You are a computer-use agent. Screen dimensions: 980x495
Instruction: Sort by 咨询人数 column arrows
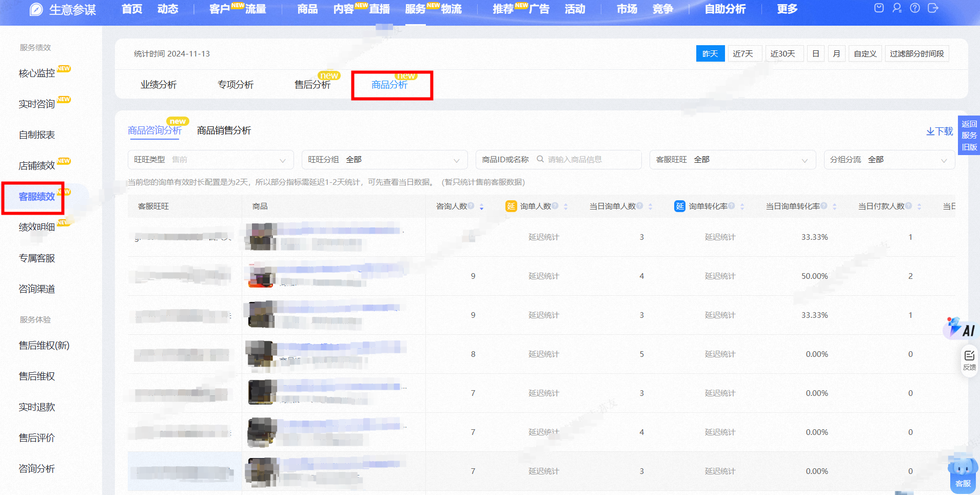(x=481, y=206)
